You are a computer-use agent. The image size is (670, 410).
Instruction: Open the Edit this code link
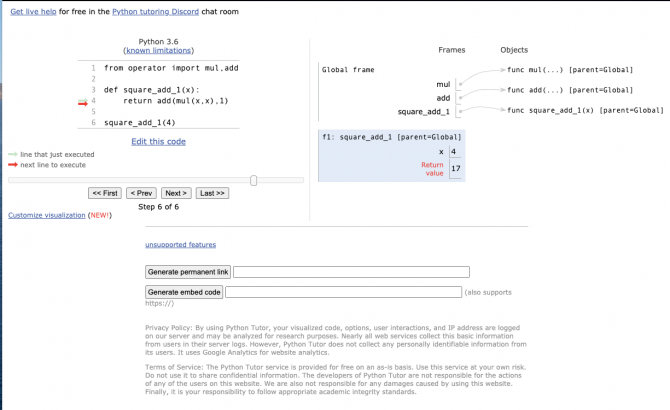(159, 141)
